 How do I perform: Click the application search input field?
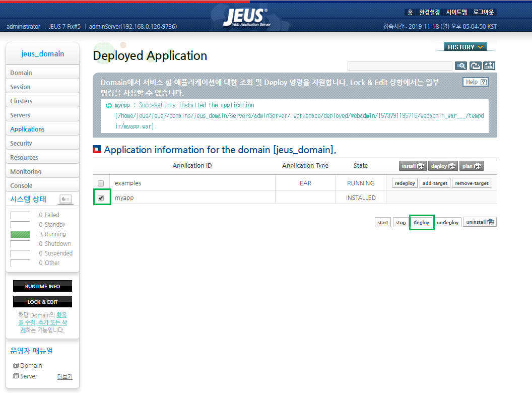400,66
